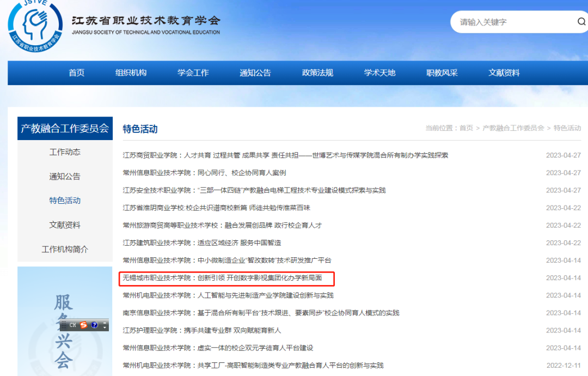Image resolution: width=588 pixels, height=376 pixels.
Task: Open the 组织机构 navigation menu
Action: click(131, 73)
